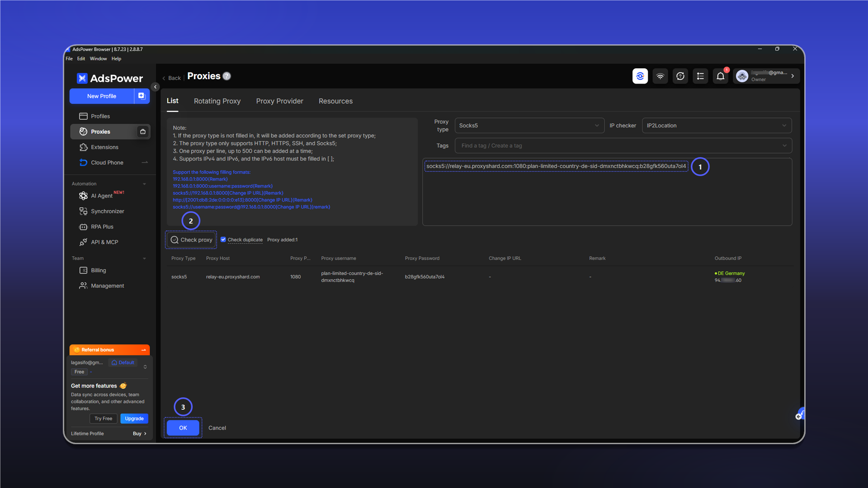This screenshot has width=868, height=488.
Task: Click the 1080 proxy port cell
Action: tap(295, 277)
